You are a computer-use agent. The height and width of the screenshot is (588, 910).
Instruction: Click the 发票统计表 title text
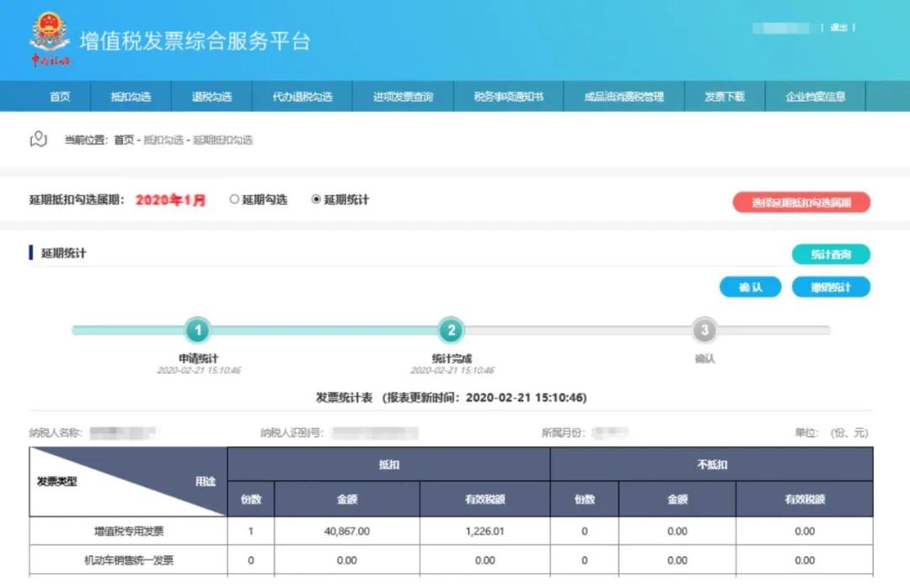(344, 398)
